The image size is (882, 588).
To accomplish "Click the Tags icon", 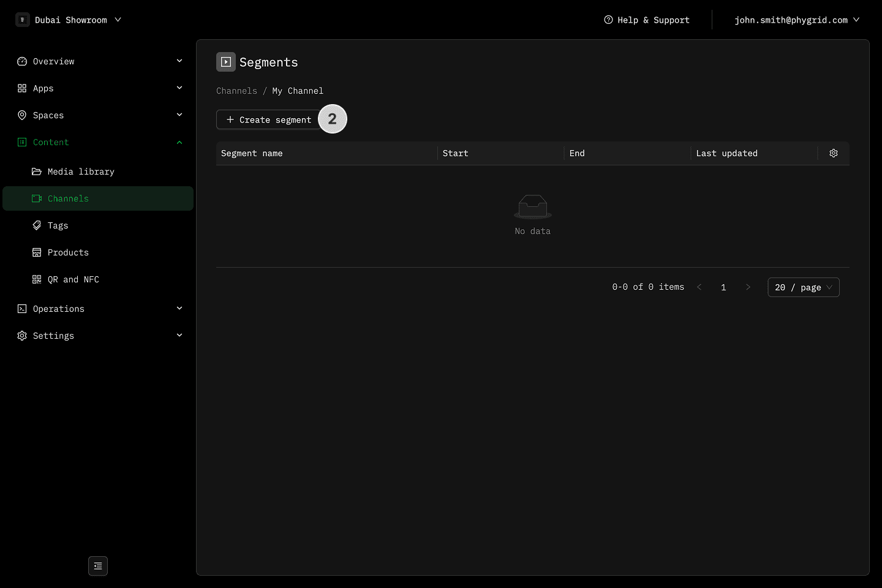I will [37, 225].
